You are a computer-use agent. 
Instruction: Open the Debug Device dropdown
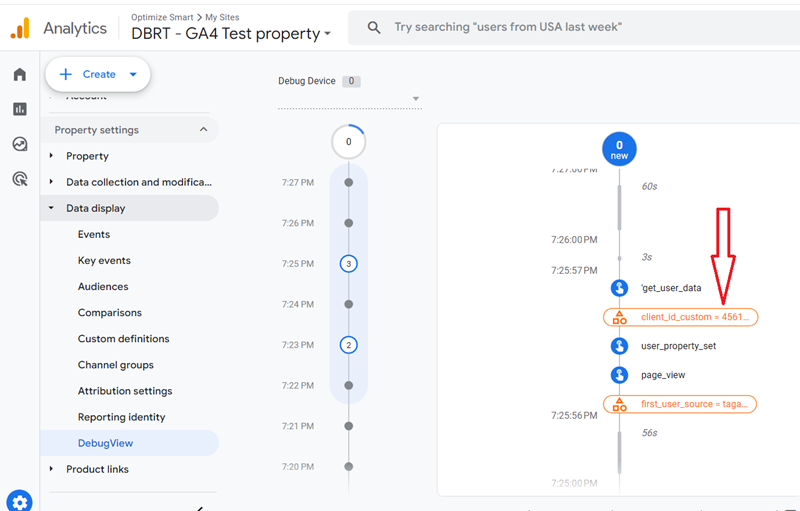[x=350, y=98]
